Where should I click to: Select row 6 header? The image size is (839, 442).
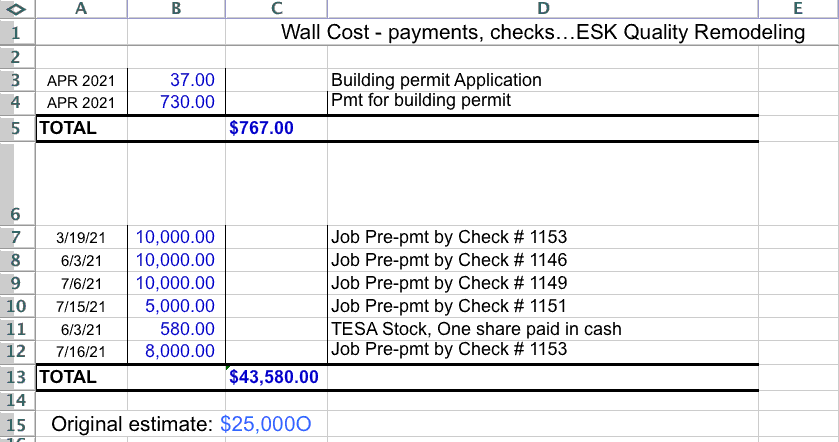pos(17,184)
